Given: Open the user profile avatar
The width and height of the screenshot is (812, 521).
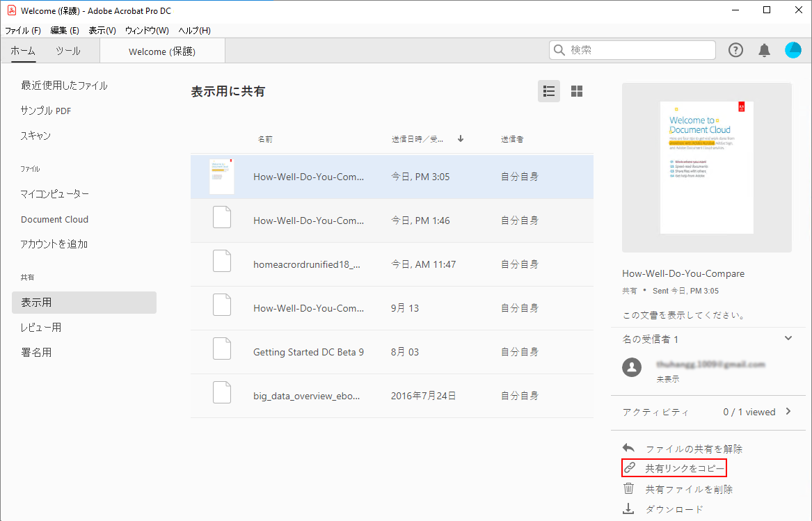Looking at the screenshot, I should click(793, 50).
